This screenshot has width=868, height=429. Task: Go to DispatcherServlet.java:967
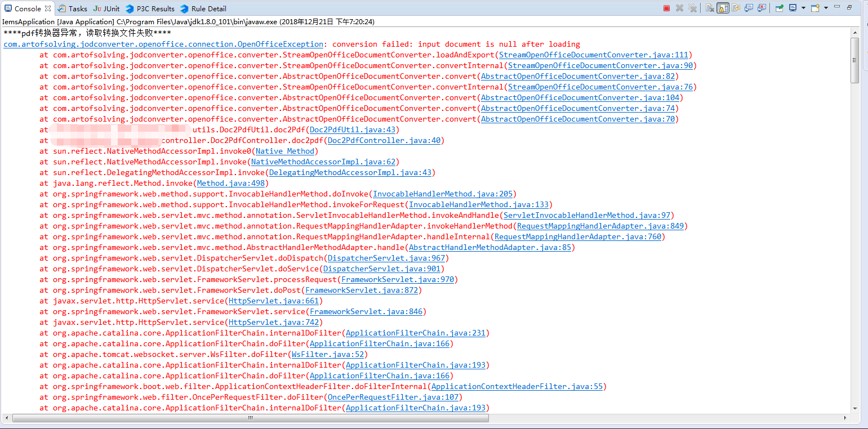click(386, 258)
